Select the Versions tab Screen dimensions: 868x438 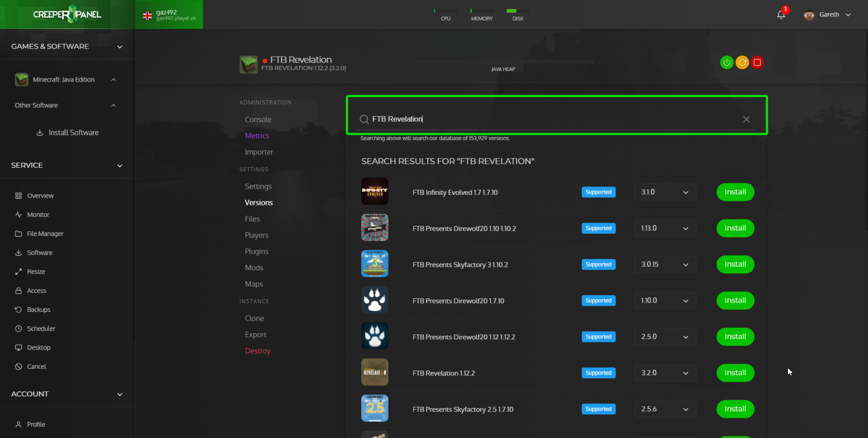(259, 203)
